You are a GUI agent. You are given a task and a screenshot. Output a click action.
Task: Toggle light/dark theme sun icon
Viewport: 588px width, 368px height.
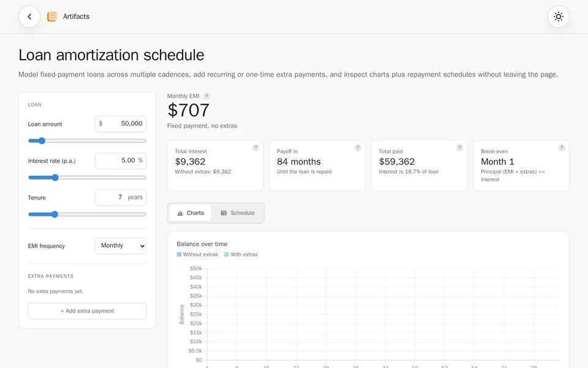[x=559, y=17]
